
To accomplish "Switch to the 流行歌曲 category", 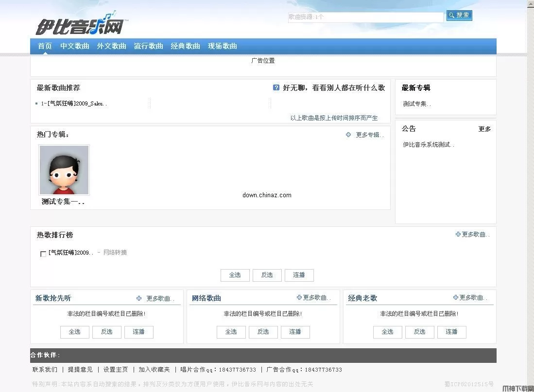I will coord(148,46).
